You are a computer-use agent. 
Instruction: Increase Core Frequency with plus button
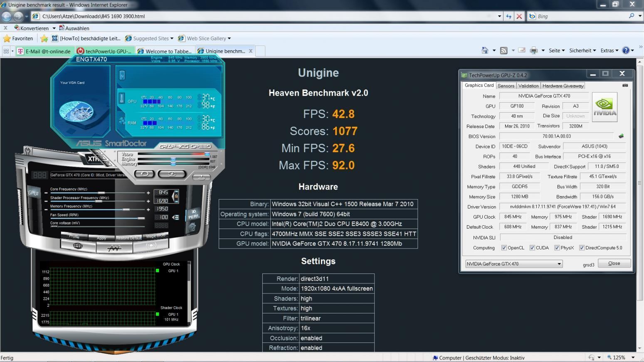148,192
